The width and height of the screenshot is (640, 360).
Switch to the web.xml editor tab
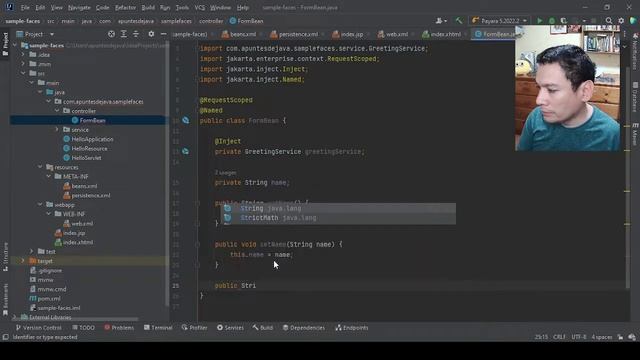pyautogui.click(x=393, y=34)
